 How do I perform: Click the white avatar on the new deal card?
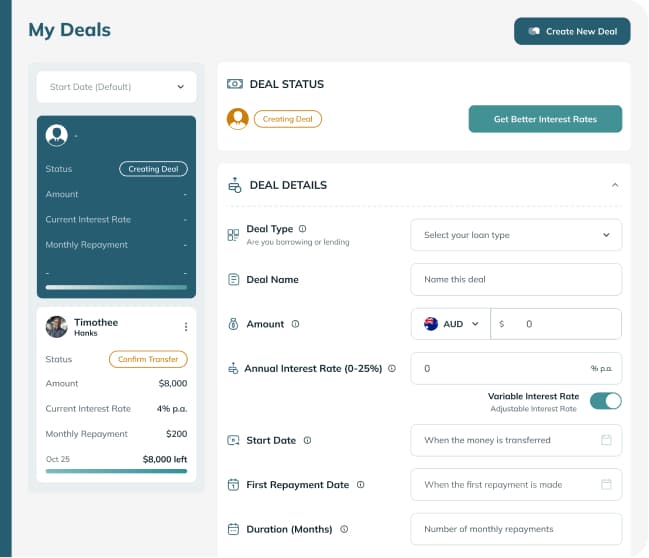click(57, 135)
